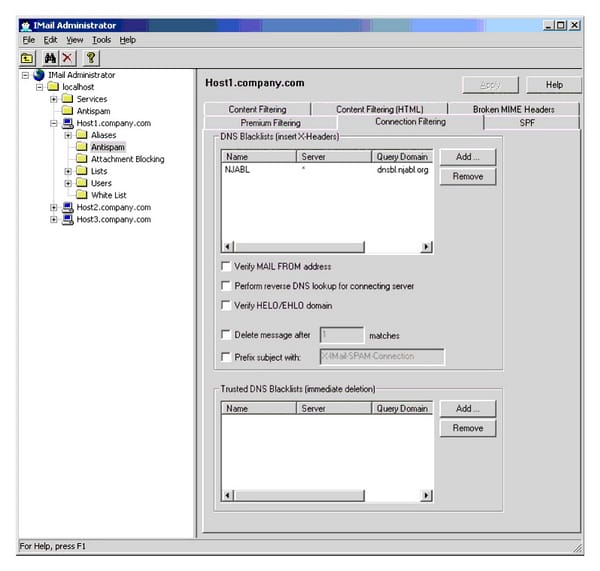Enable Perform reverse DNS lookup checkbox
Screen dimensions: 600x571
(x=226, y=286)
